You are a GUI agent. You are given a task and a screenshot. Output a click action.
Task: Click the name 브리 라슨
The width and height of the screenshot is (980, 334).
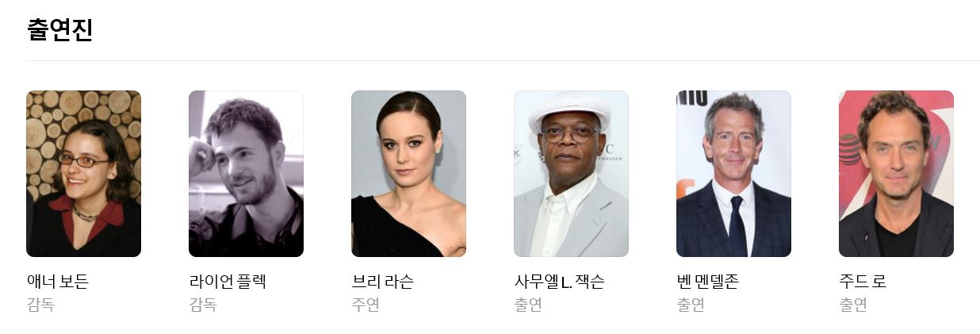coord(382,282)
